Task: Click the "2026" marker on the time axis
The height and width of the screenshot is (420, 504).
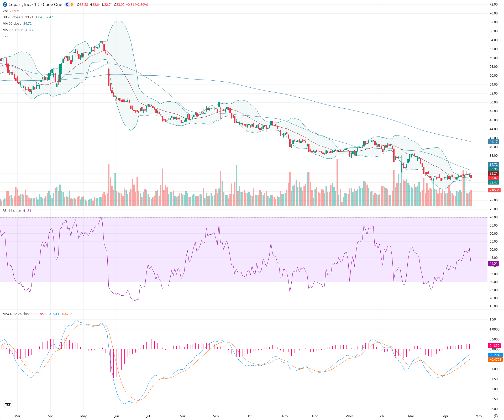Action: [349, 416]
